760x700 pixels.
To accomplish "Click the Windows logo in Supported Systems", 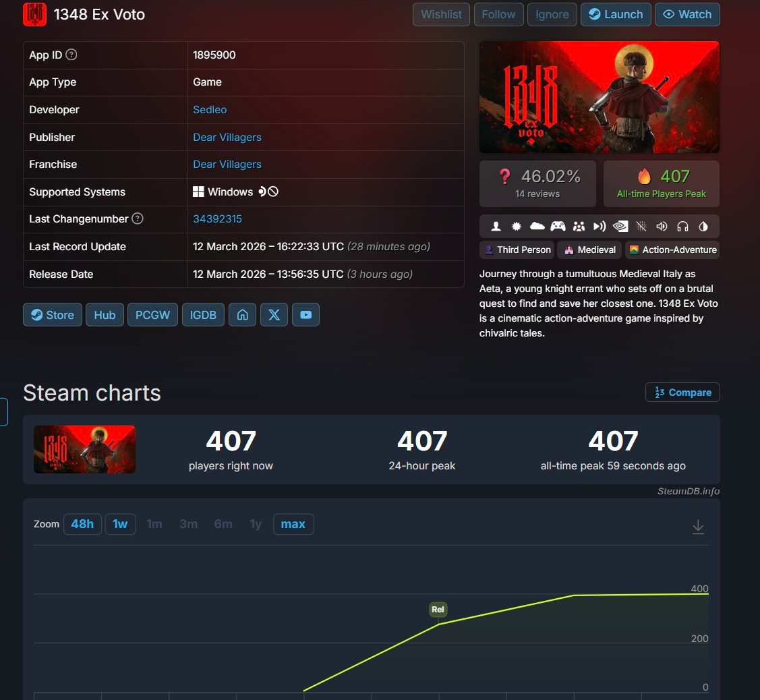I will pyautogui.click(x=198, y=192).
